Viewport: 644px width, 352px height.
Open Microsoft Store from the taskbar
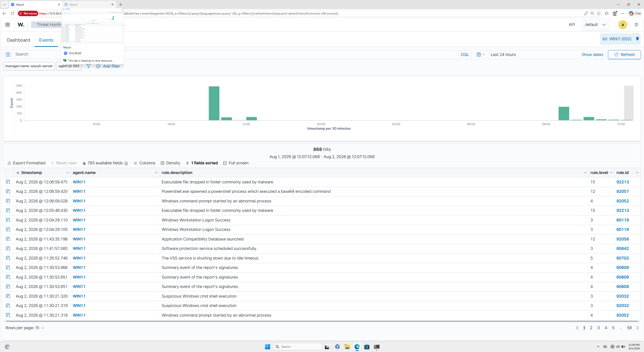tap(367, 347)
